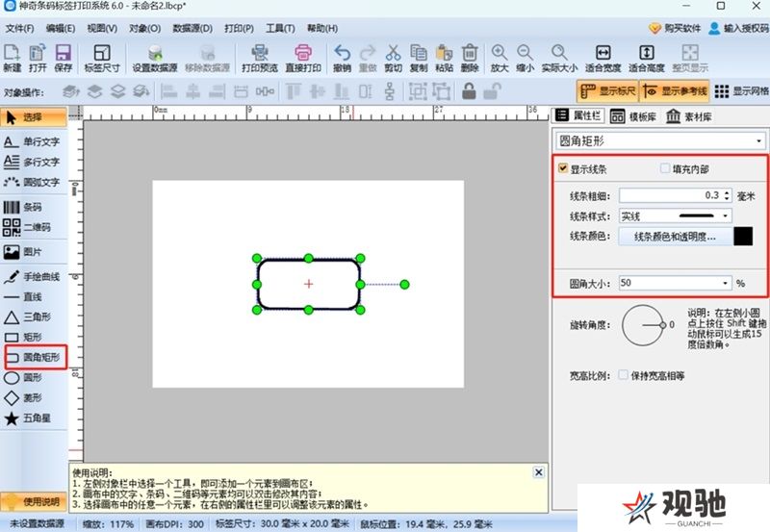Viewport: 770px width, 532px height.
Task: Select the 圆角矩形 rounded rectangle tool
Action: coord(36,357)
